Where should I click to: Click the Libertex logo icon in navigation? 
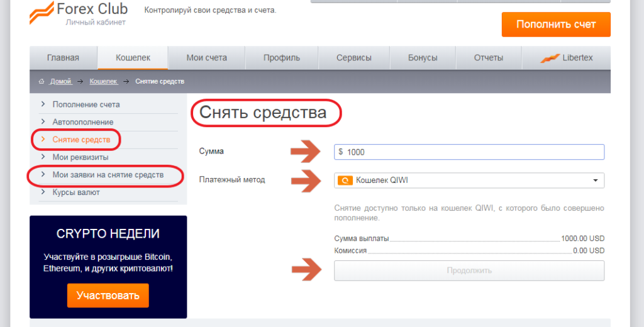tap(550, 58)
